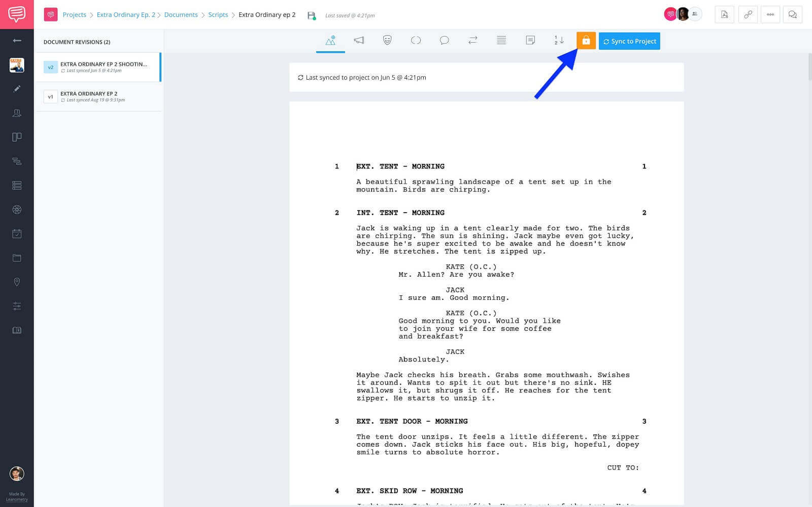Toggle the notes page icon in the toolbar
The height and width of the screenshot is (507, 812).
point(530,40)
